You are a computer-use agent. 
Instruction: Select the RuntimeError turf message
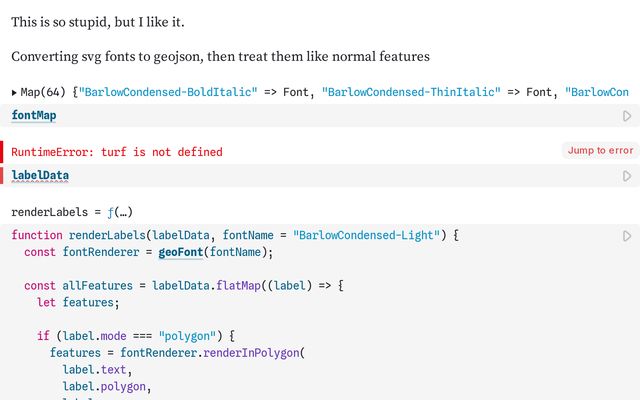117,152
